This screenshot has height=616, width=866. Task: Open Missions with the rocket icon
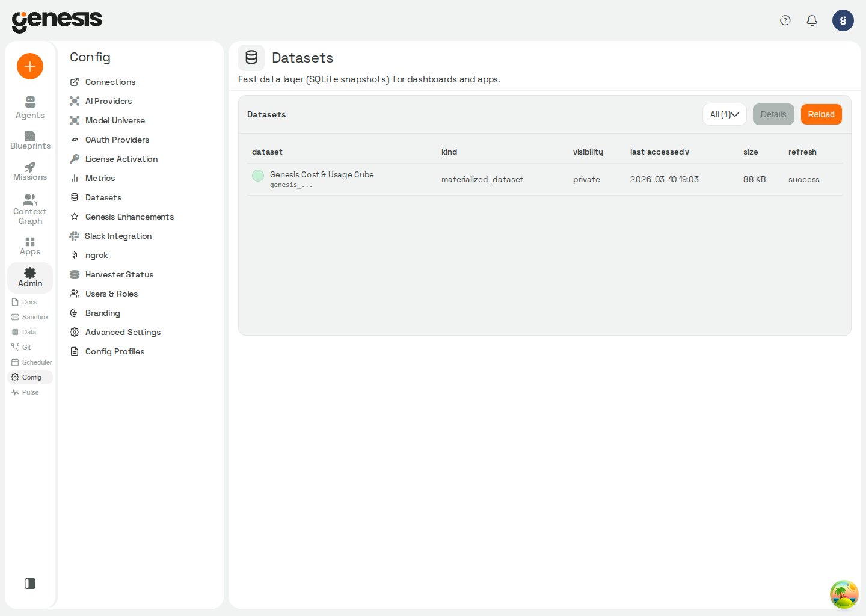[30, 171]
